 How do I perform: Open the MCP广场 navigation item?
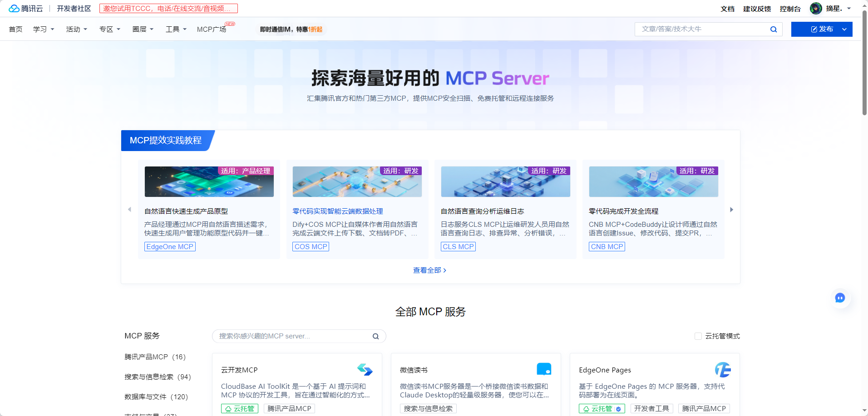[212, 29]
